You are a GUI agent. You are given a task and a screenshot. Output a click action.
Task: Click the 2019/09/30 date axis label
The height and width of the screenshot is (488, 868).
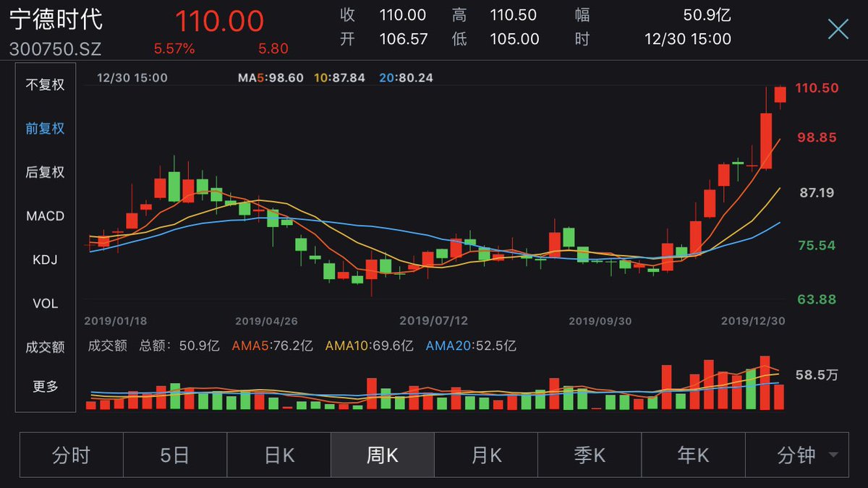600,320
